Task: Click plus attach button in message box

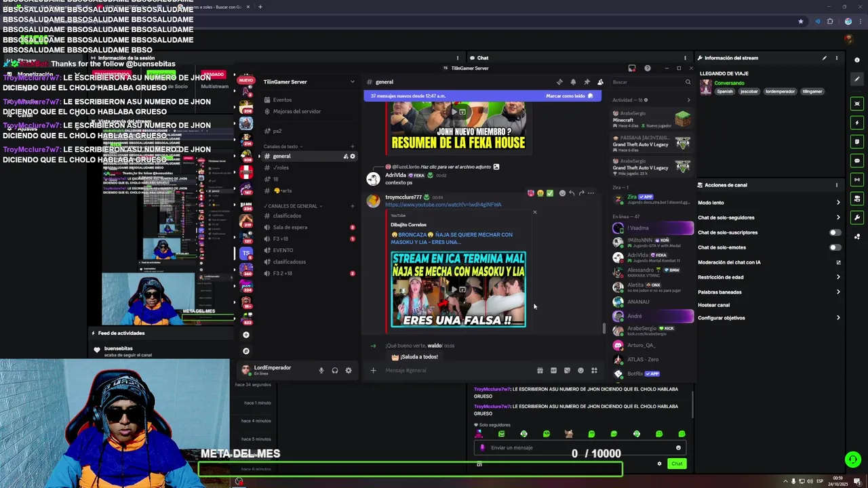Action: [x=373, y=370]
